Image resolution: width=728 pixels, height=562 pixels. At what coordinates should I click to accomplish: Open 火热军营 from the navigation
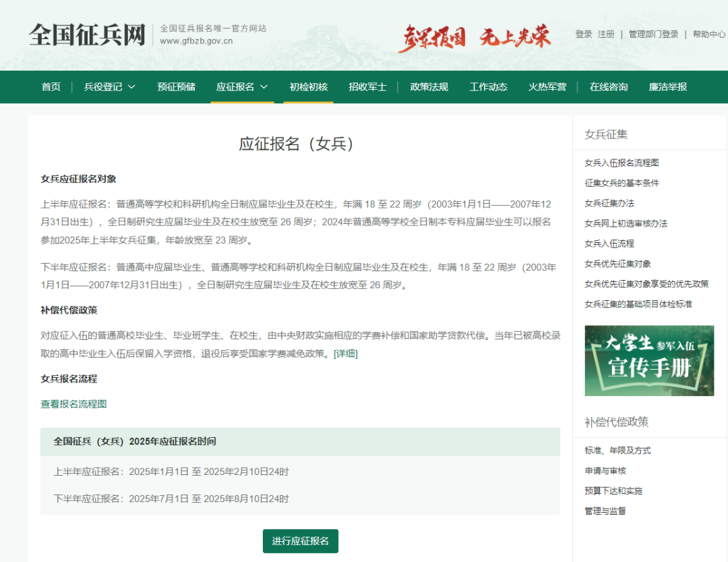(x=547, y=86)
